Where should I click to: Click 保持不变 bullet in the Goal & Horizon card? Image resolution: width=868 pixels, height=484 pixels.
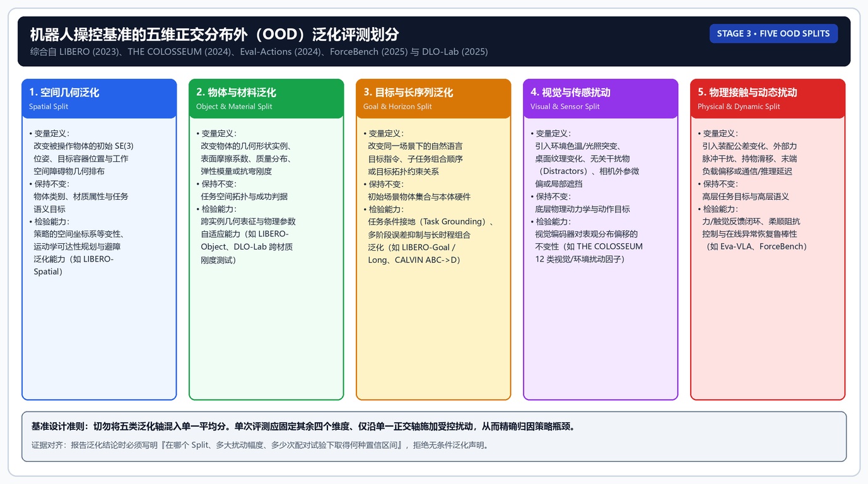coord(384,184)
